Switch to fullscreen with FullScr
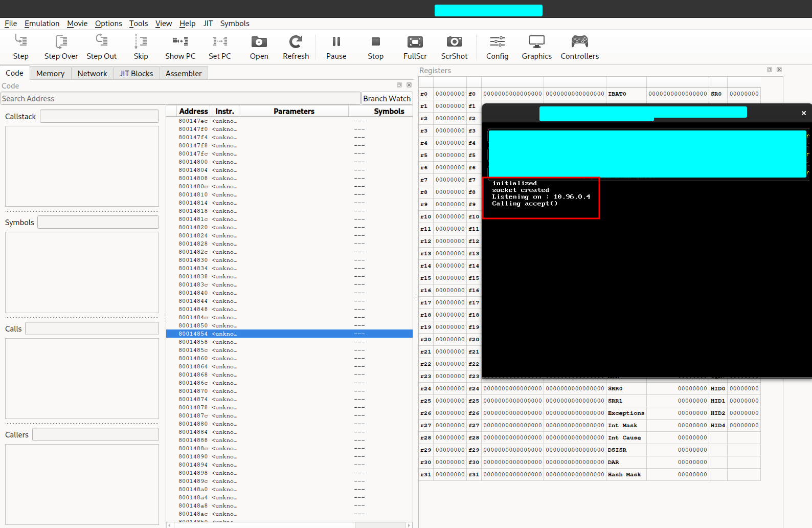Viewport: 812px width, 528px height. point(415,47)
